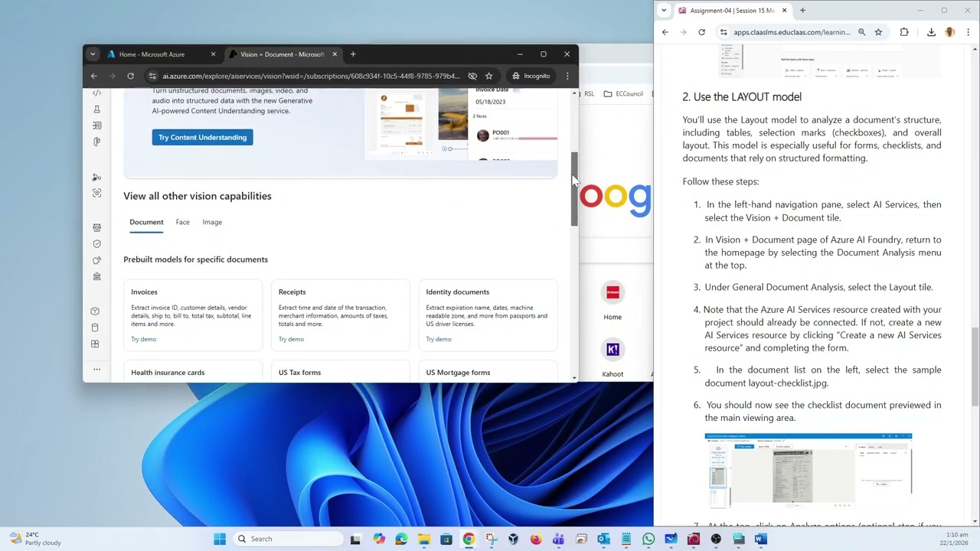This screenshot has width=980, height=551.
Task: Go back in the Azure browser window
Action: click(94, 76)
